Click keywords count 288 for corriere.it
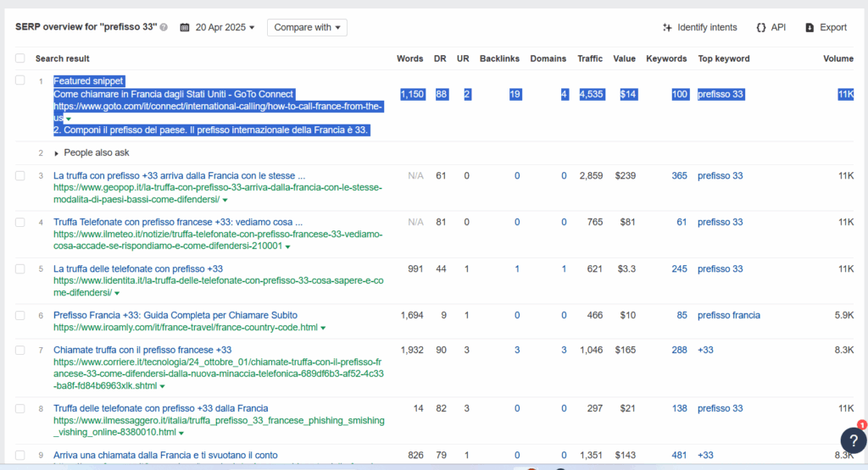868x470 pixels. (x=679, y=350)
